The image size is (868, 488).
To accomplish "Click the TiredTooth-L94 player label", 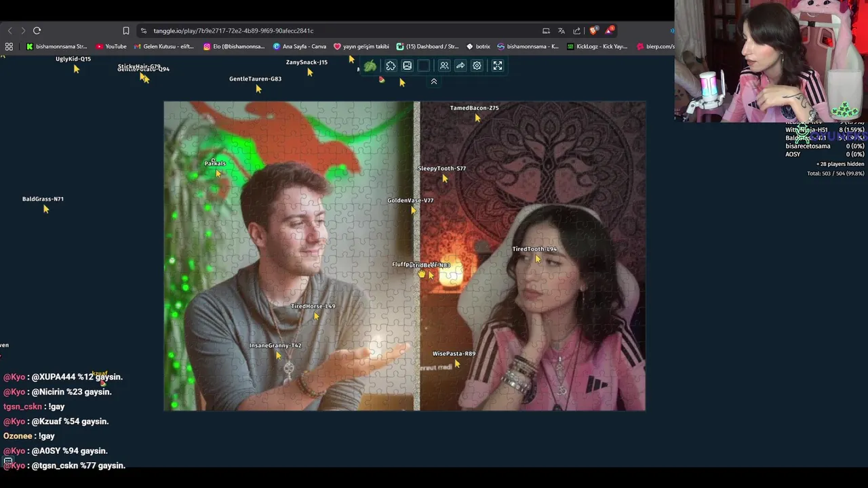I will (x=534, y=249).
